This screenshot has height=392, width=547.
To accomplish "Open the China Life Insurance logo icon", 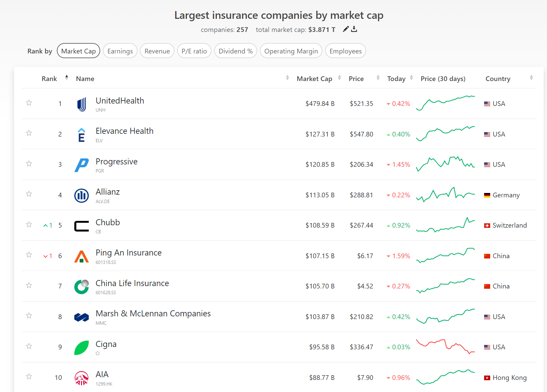I will pyautogui.click(x=81, y=287).
